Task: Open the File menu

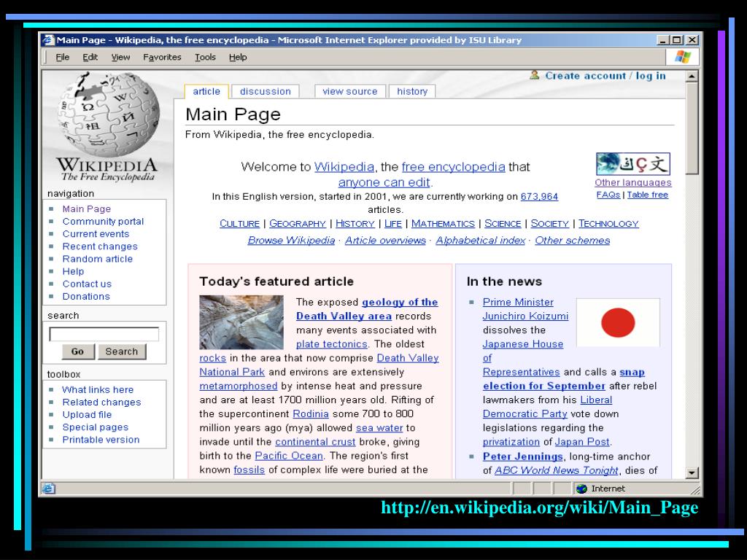Action: point(63,57)
